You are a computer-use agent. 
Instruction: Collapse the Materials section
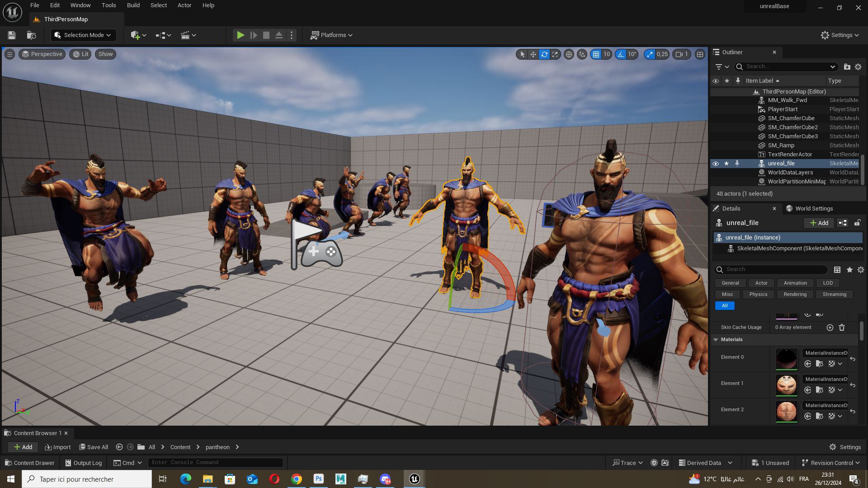[716, 340]
